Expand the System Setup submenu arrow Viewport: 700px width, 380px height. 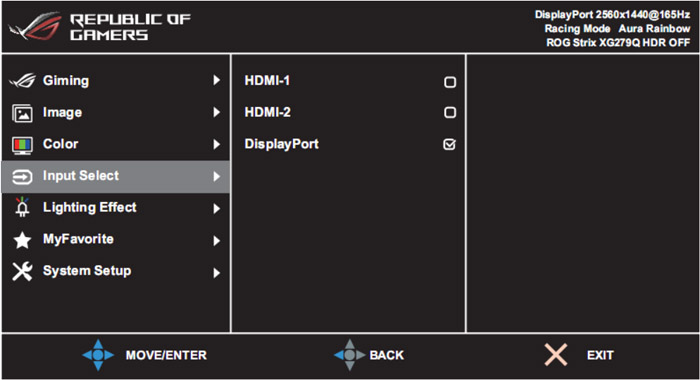[217, 272]
